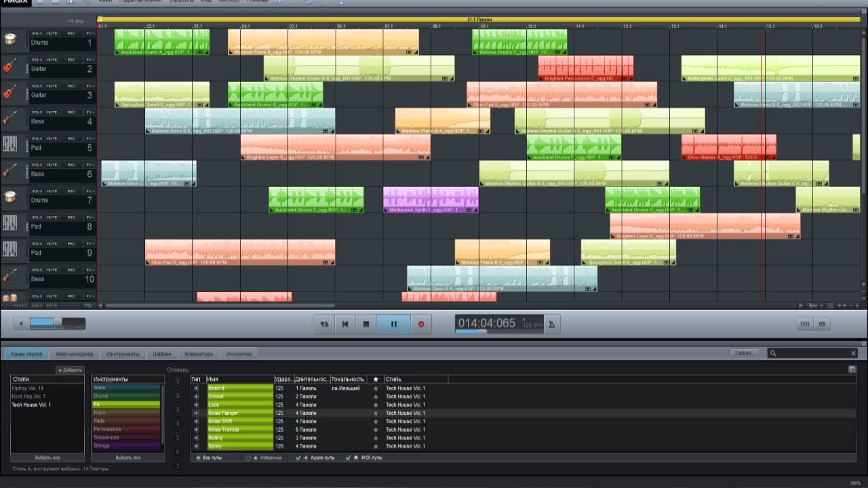Select pitch level 5 button
868x488 pixels.
coord(178,437)
